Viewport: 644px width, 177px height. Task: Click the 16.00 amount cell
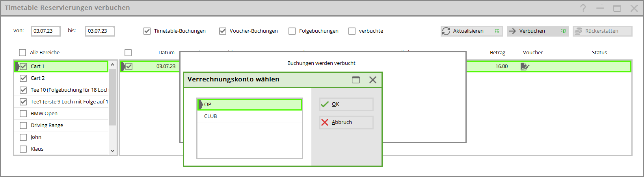click(x=501, y=66)
